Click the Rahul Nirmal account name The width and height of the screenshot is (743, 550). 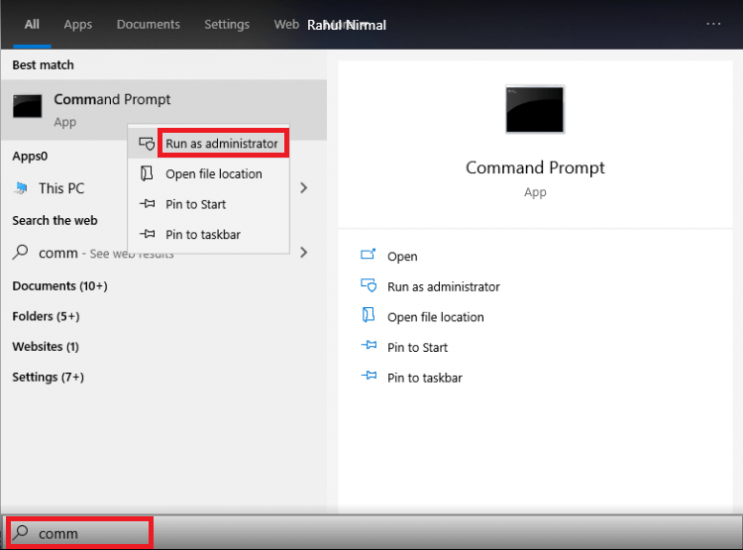[346, 25]
